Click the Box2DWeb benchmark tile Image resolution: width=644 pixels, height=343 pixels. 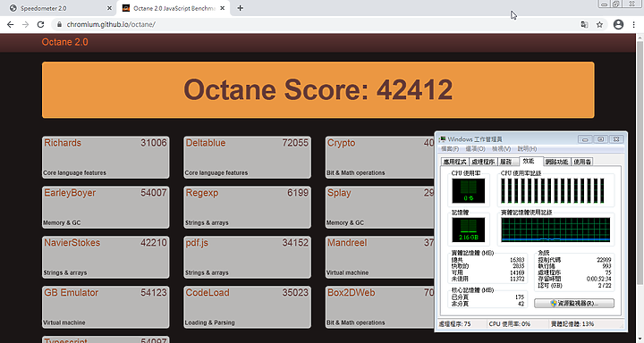click(x=380, y=307)
